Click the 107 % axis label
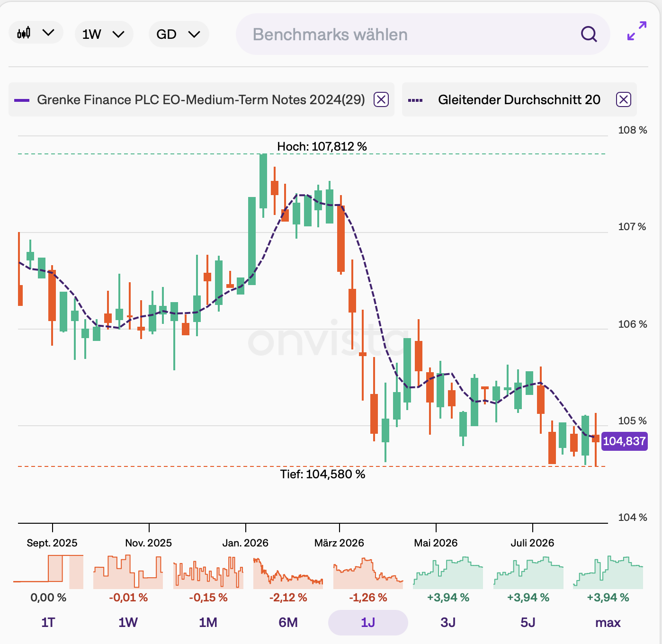The width and height of the screenshot is (662, 644). click(632, 226)
